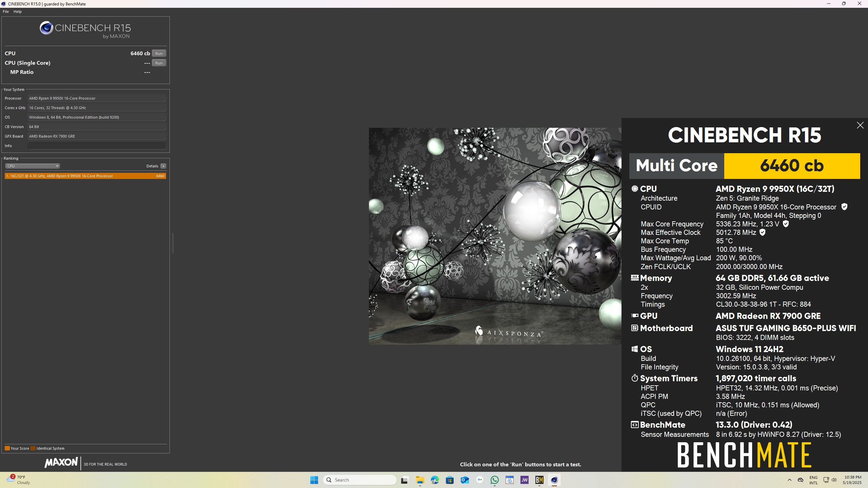Click the GPU card icon
Screen dimensions: 868x488
[x=635, y=316]
